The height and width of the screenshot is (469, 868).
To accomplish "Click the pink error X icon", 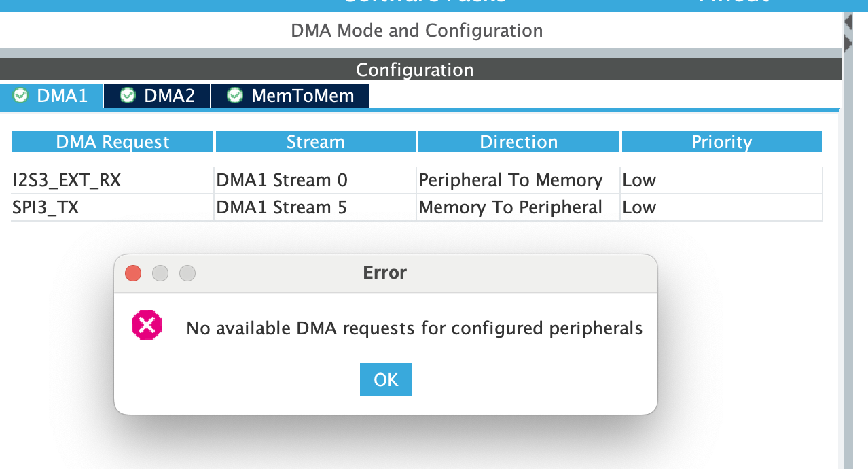I will tap(146, 326).
